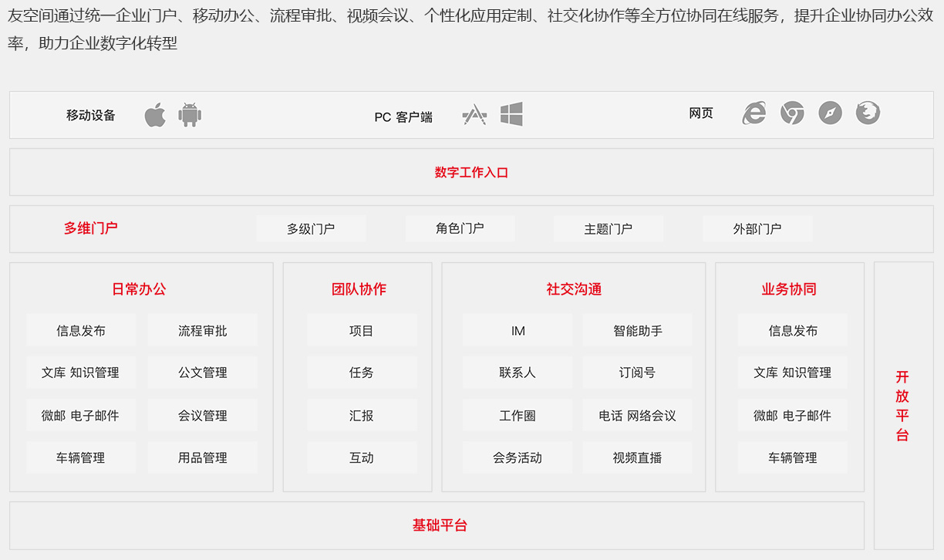Click the vertical 开放平台 panel
This screenshot has width=944, height=560.
[902, 406]
